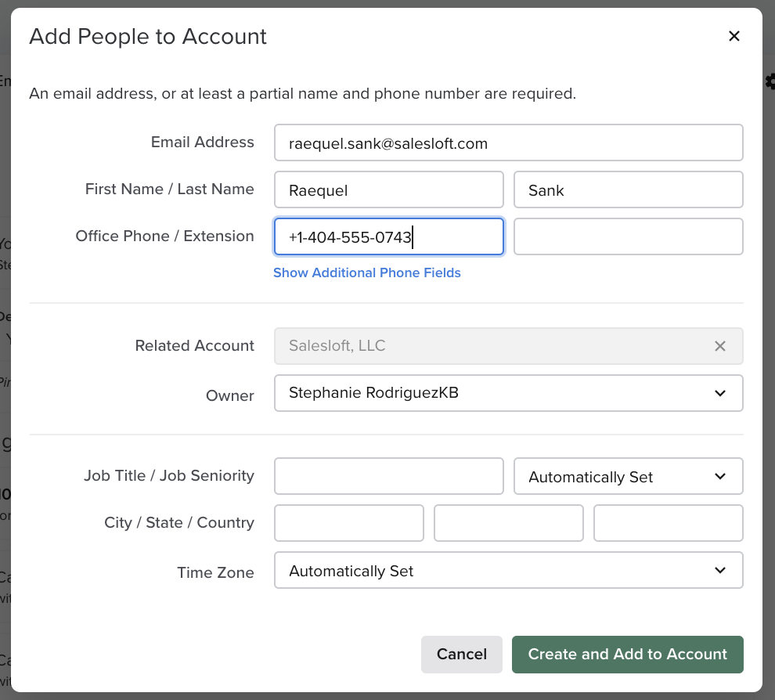Click the Last Name field containing Sank
This screenshot has height=700, width=775.
tap(628, 189)
